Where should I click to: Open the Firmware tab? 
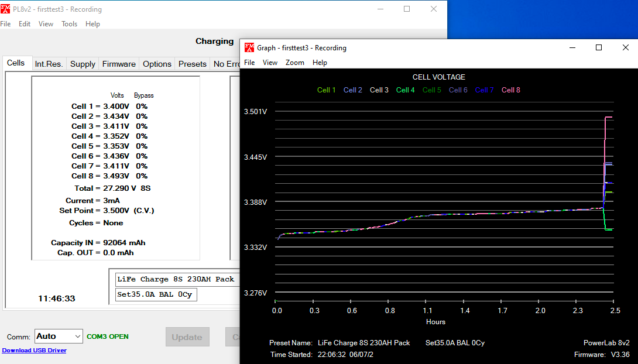[119, 64]
